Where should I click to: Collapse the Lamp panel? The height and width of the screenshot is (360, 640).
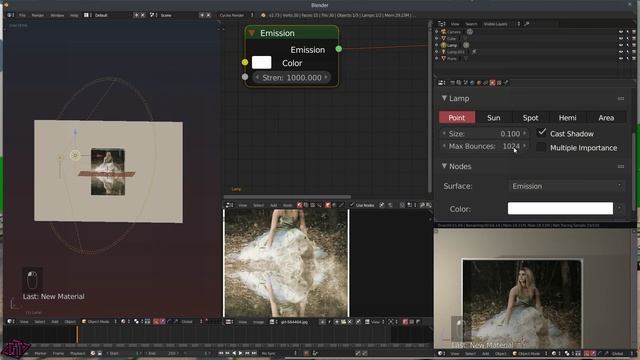point(444,98)
